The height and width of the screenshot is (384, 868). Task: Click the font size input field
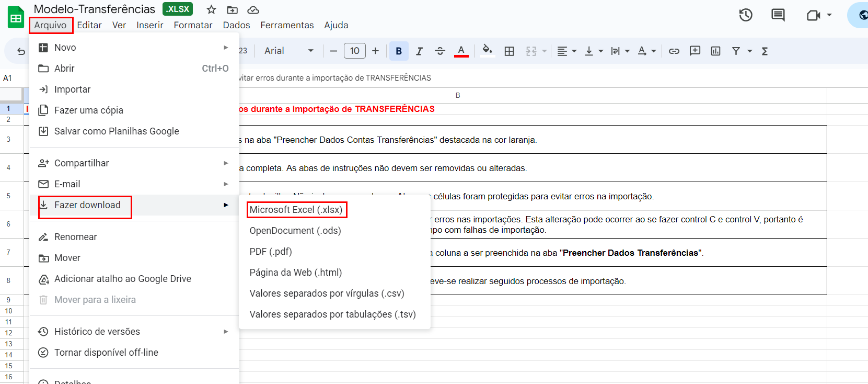click(354, 51)
